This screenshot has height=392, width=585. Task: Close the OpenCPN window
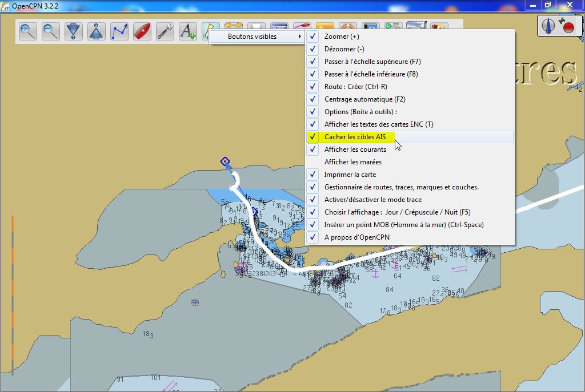pos(570,5)
